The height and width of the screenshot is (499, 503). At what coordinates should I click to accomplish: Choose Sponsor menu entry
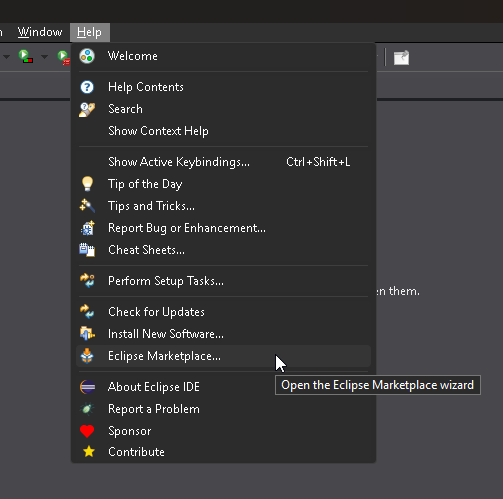point(223,431)
